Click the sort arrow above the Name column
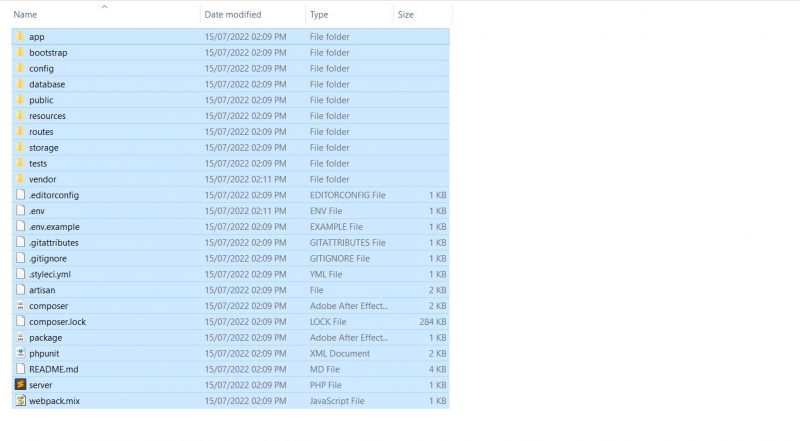 point(104,6)
